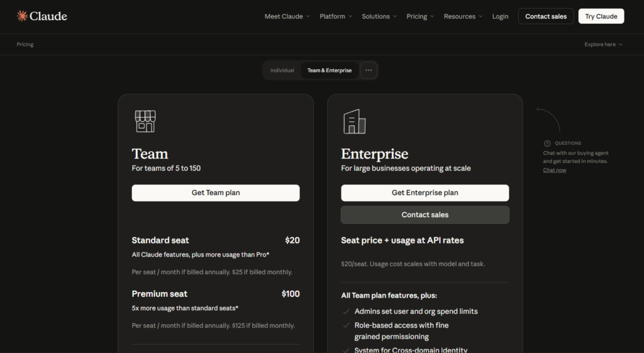644x353 pixels.
Task: Select the Team & Enterprise tab
Action: [x=330, y=70]
